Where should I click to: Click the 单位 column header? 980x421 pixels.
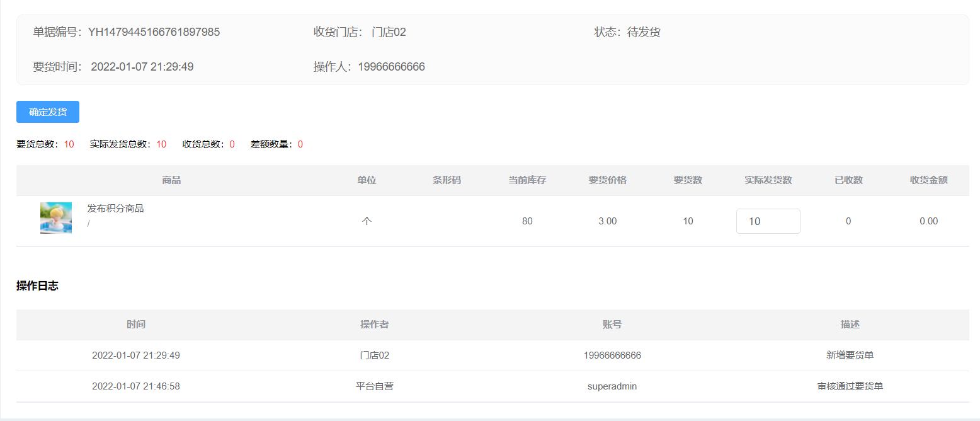[x=367, y=180]
